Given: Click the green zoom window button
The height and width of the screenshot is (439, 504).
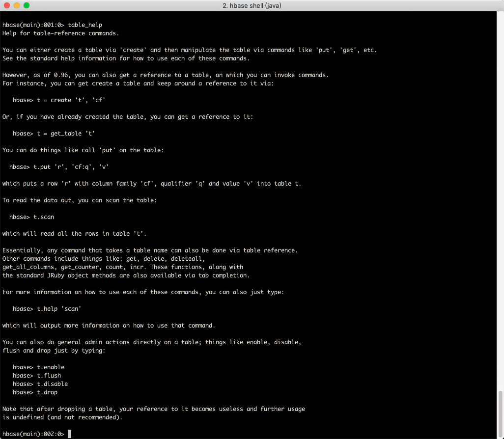Looking at the screenshot, I should point(27,5).
